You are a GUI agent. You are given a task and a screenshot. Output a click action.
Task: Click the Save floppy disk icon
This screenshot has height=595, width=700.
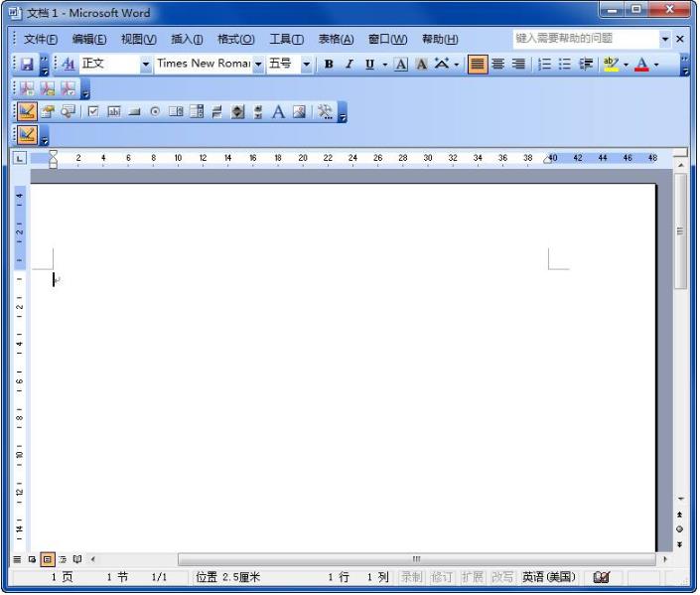point(27,65)
